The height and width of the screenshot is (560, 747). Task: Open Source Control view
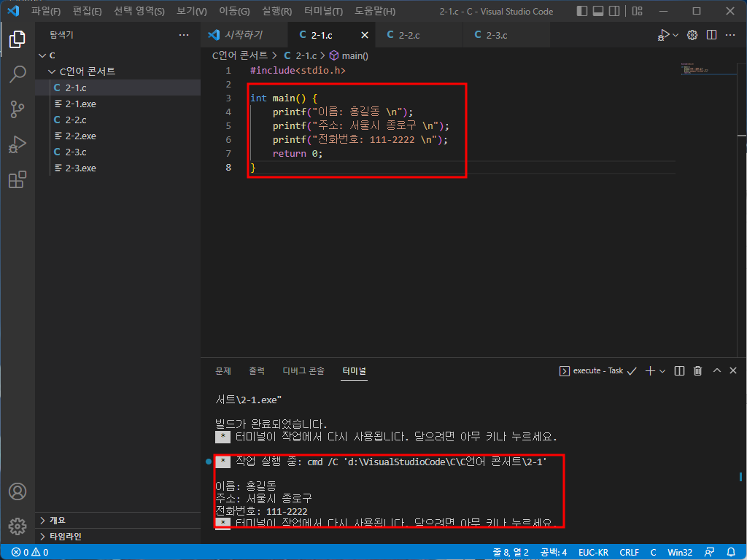[x=18, y=109]
